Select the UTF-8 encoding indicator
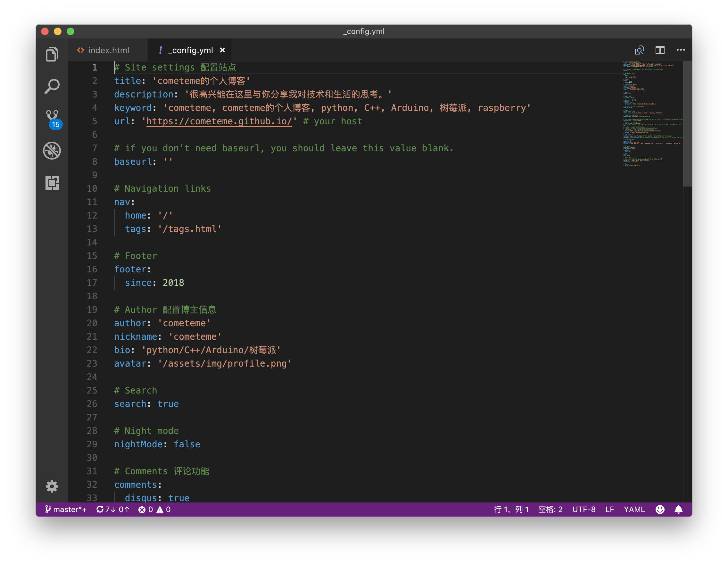Viewport: 728px width, 564px height. (584, 509)
